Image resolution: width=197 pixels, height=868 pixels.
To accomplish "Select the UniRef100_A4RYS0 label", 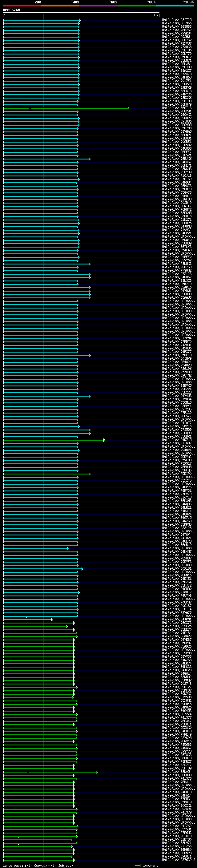I will click(x=177, y=94).
